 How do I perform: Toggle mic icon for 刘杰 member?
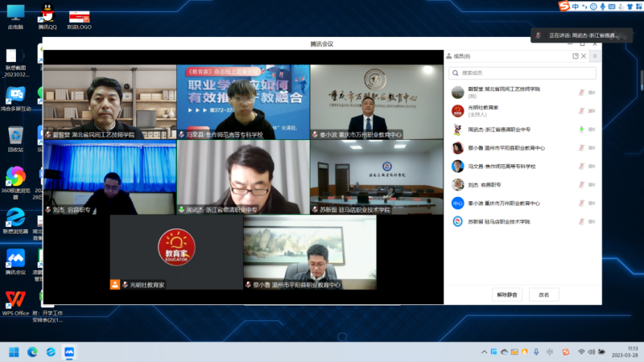pos(581,185)
